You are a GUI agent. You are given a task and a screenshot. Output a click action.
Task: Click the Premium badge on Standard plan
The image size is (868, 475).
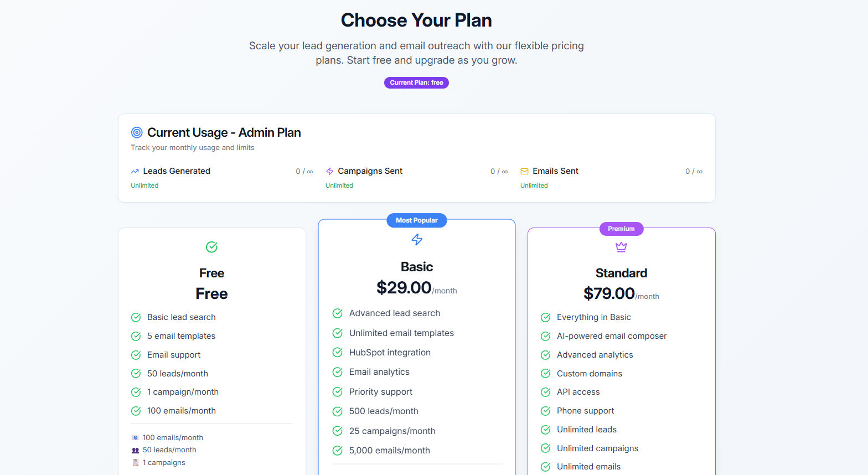[x=621, y=229]
